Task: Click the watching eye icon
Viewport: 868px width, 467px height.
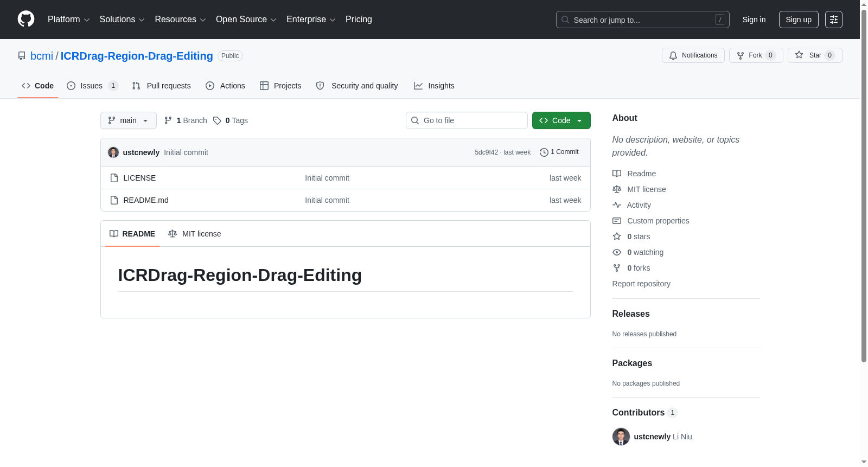Action: pyautogui.click(x=617, y=252)
